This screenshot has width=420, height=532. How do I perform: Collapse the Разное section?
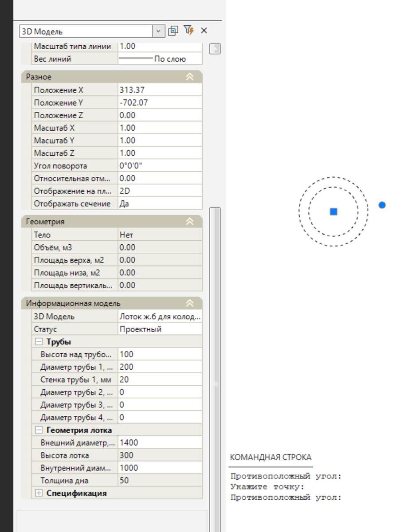click(189, 77)
